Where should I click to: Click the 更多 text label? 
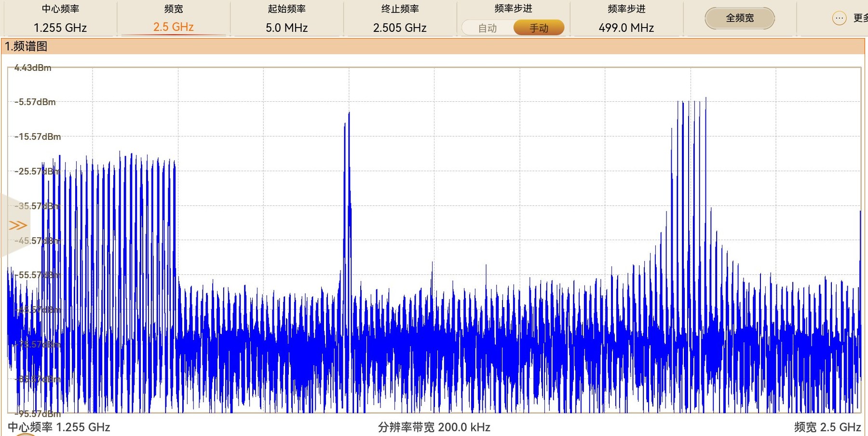point(860,18)
